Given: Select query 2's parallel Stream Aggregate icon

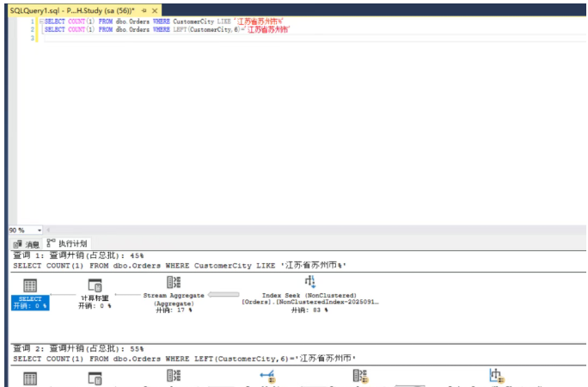Looking at the screenshot, I should pyautogui.click(x=361, y=376).
